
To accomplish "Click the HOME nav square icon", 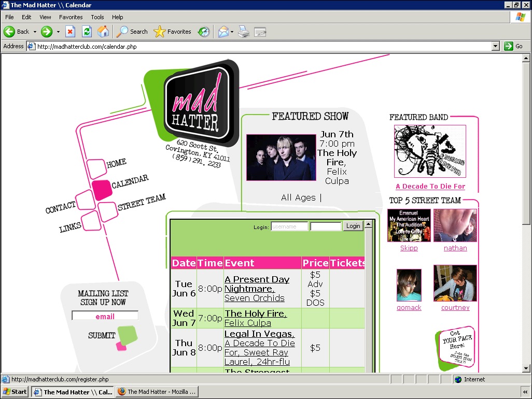I will [x=96, y=169].
